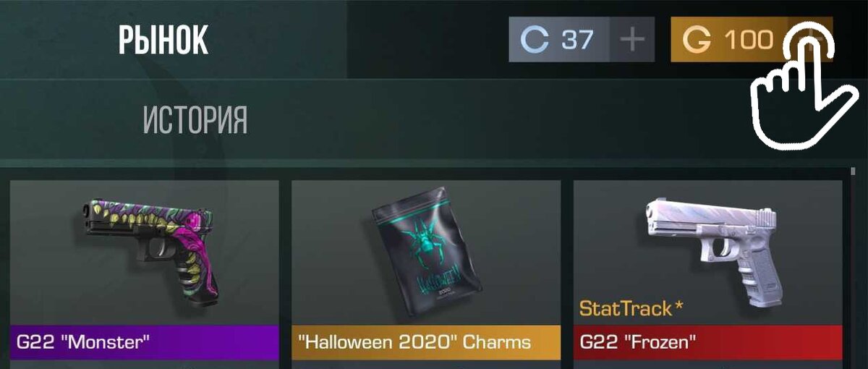The image size is (868, 369).
Task: Click the silver coin C icon
Action: (x=535, y=40)
